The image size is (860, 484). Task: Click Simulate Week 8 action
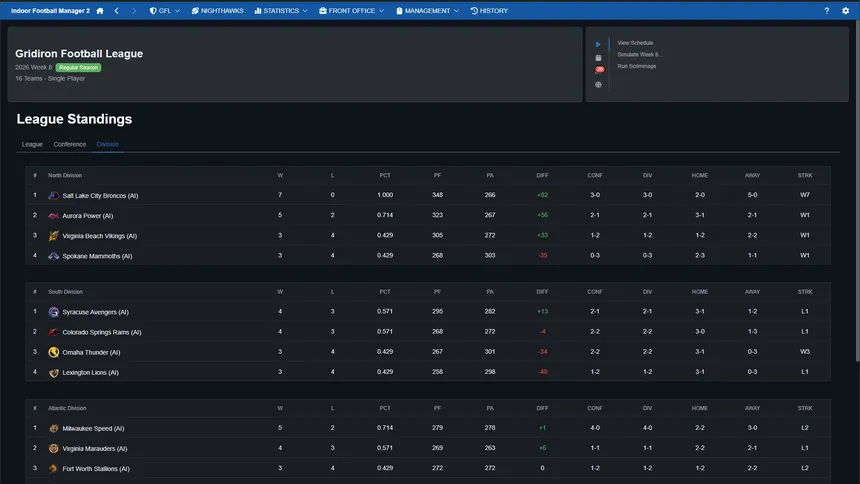pyautogui.click(x=639, y=54)
